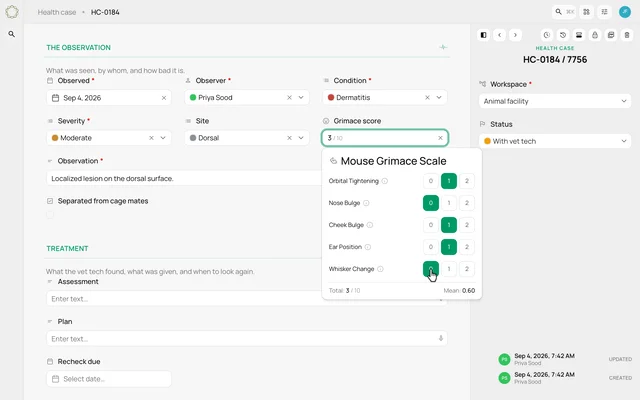Click the Observation text field
The image size is (640, 400).
pos(184,178)
